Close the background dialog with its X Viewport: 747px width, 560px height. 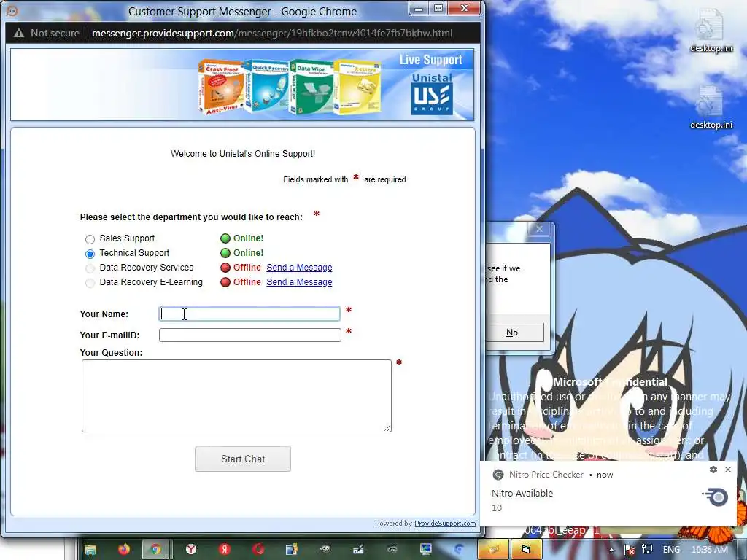point(539,229)
